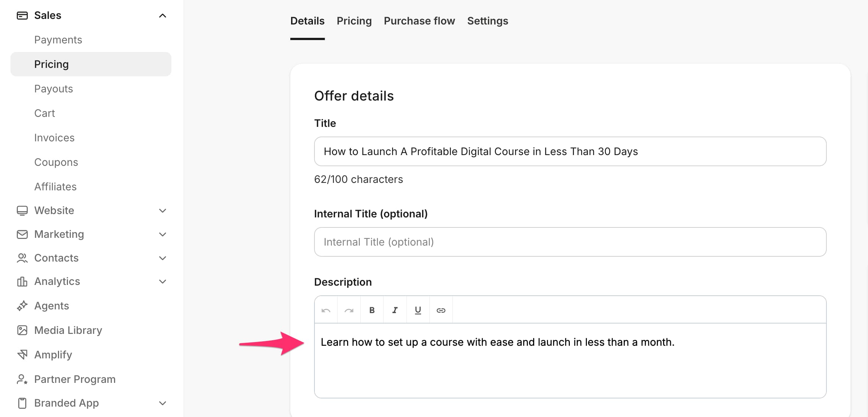Image resolution: width=868 pixels, height=417 pixels.
Task: Open the Partner Program page
Action: [x=75, y=379]
